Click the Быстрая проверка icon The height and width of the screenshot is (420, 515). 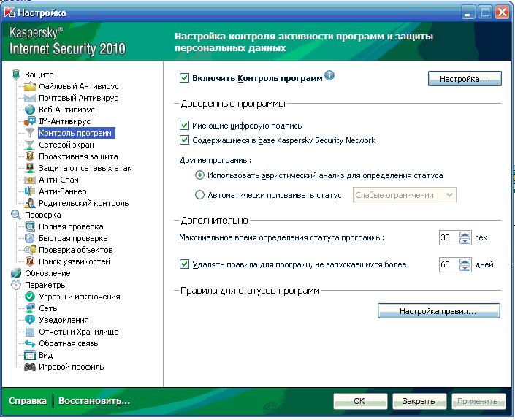[29, 238]
